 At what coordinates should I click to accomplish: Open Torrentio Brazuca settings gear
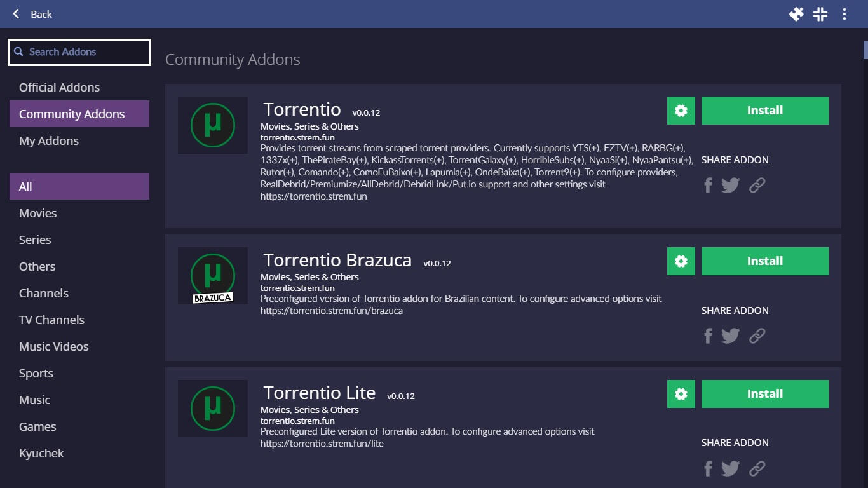[681, 261]
